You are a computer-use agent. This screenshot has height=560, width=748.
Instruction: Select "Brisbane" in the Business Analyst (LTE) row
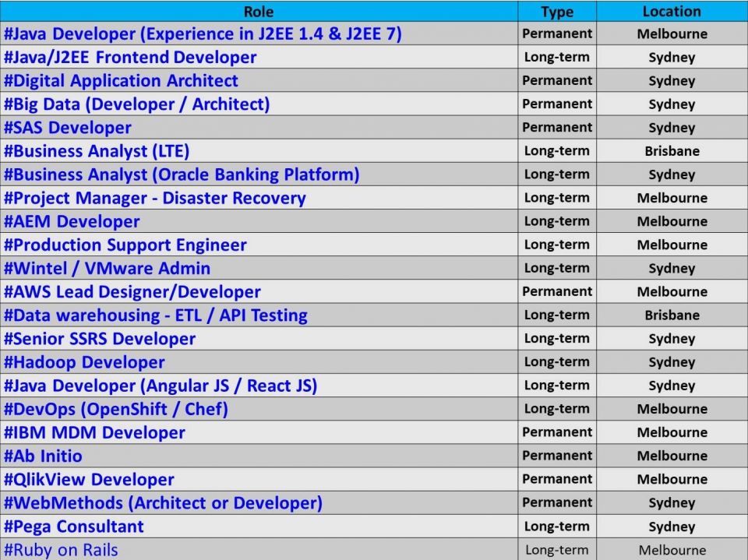[672, 151]
